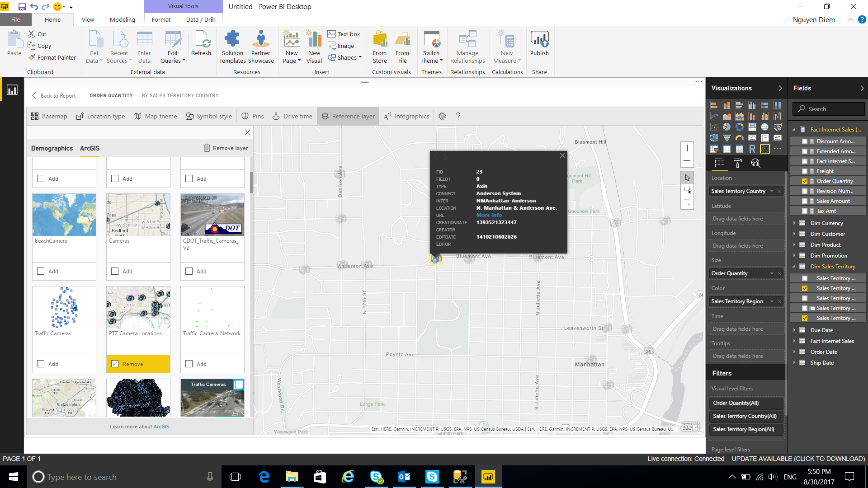The width and height of the screenshot is (868, 488).
Task: Open the Basemap tool
Action: pos(49,116)
